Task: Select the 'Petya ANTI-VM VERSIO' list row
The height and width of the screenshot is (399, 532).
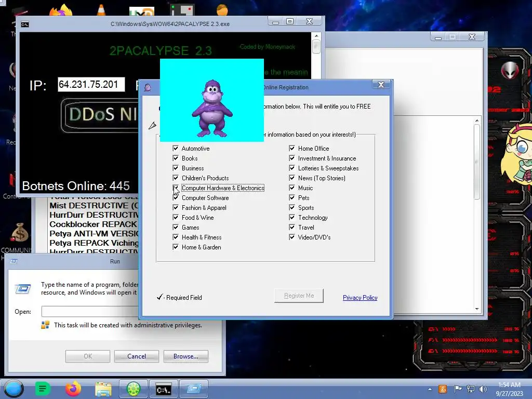Action: click(x=94, y=234)
